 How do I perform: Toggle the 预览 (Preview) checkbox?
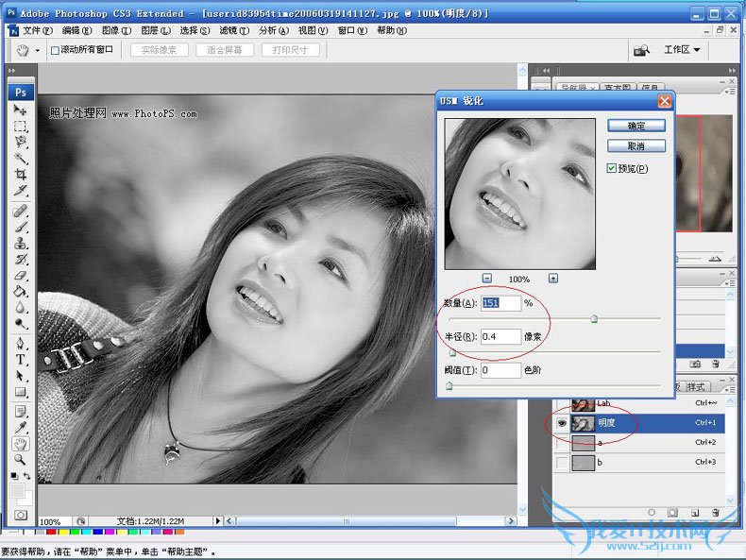(612, 168)
